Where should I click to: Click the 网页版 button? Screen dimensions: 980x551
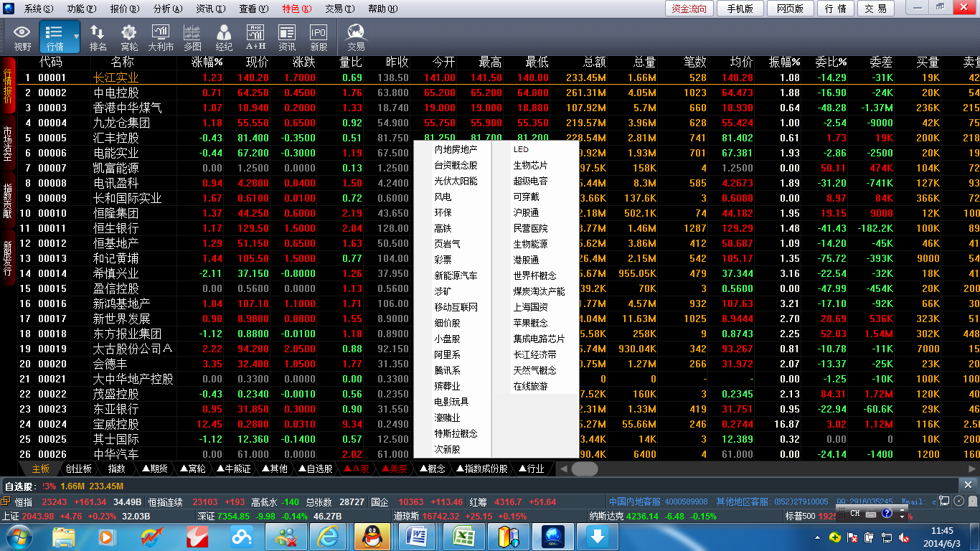791,9
